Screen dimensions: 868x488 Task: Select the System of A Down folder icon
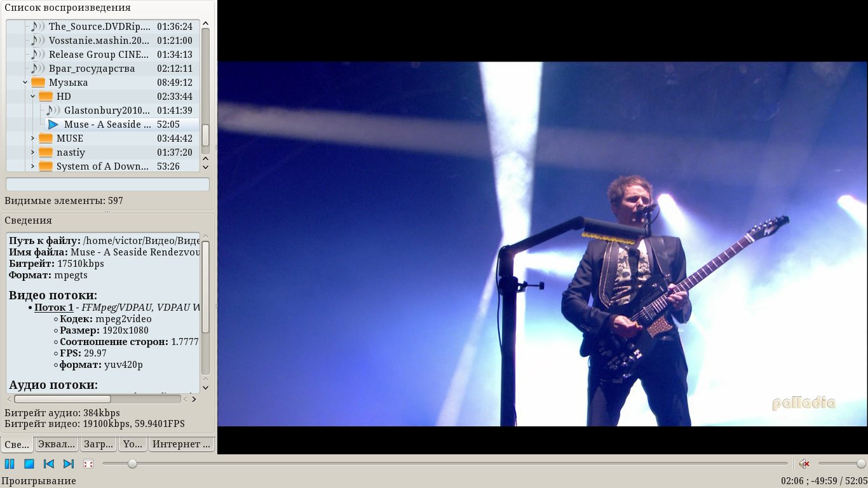46,166
